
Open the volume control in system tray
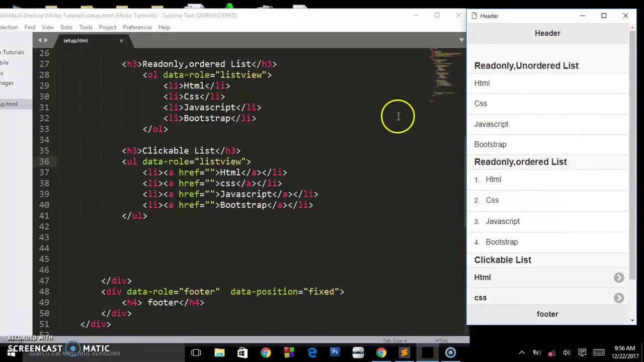pyautogui.click(x=567, y=353)
